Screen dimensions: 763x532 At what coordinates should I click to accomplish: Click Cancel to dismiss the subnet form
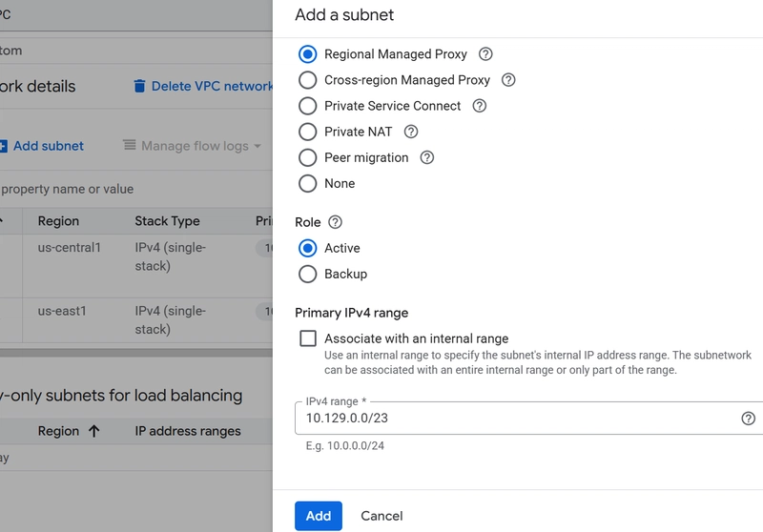click(381, 516)
